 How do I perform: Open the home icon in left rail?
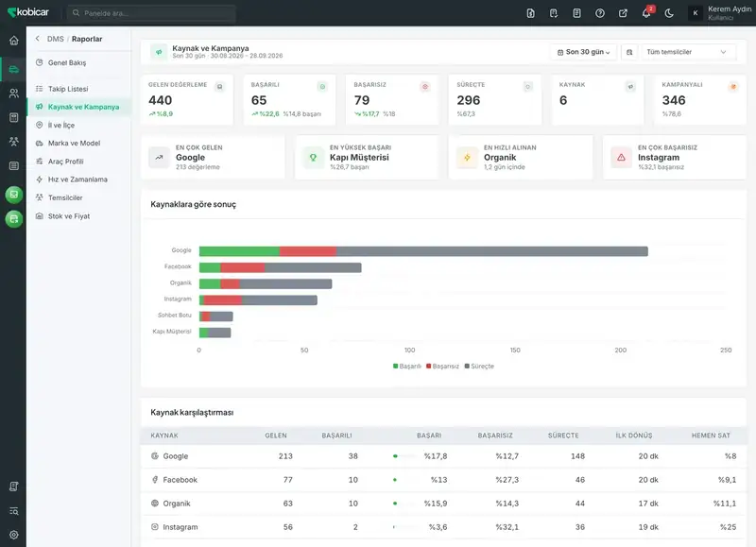coord(13,41)
